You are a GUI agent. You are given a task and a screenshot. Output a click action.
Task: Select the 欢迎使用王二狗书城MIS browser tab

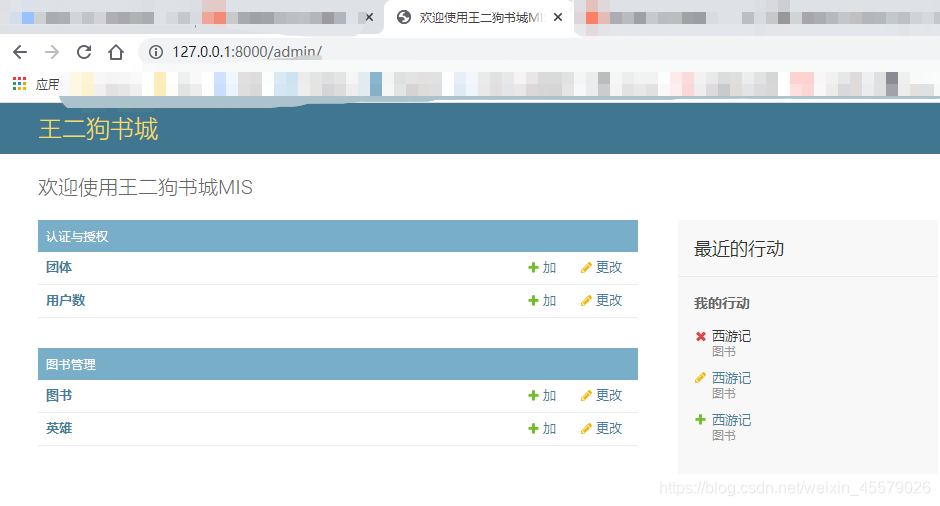[x=480, y=17]
